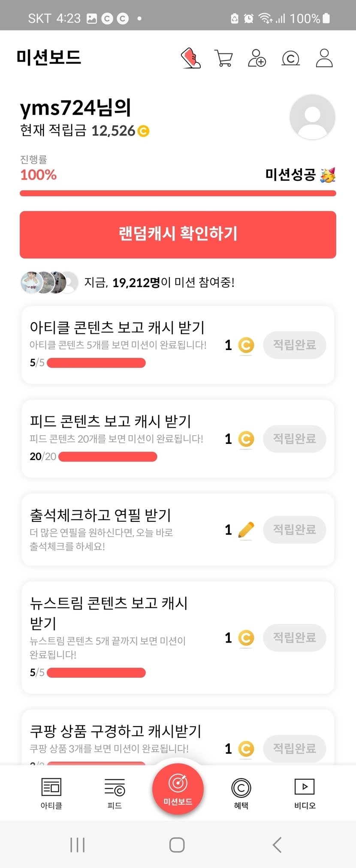356x868 pixels.
Task: Tap the gray profile avatar picture
Action: pos(312,117)
